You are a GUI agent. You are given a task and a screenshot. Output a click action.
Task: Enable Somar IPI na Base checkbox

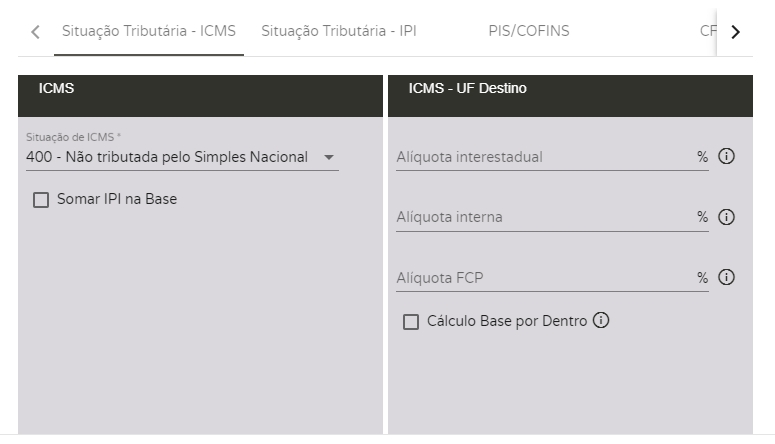point(41,200)
